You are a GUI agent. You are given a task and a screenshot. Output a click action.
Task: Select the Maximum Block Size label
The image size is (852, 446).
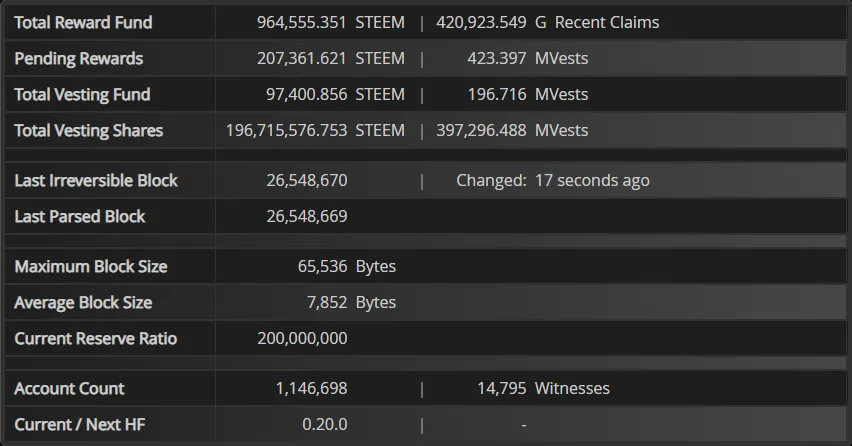click(x=91, y=267)
